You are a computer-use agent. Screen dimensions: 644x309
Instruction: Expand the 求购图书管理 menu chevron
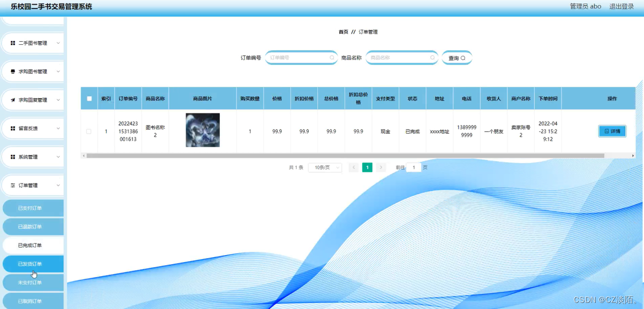coord(58,72)
